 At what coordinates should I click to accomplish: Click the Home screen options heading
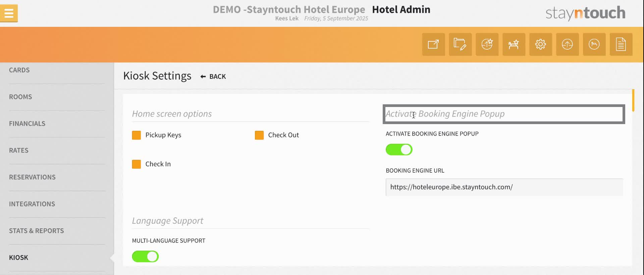[x=172, y=114]
